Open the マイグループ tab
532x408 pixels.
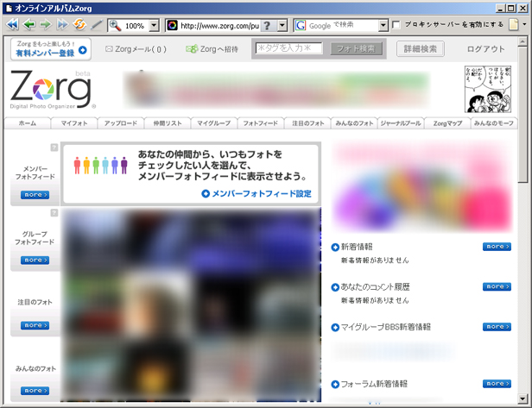click(214, 123)
